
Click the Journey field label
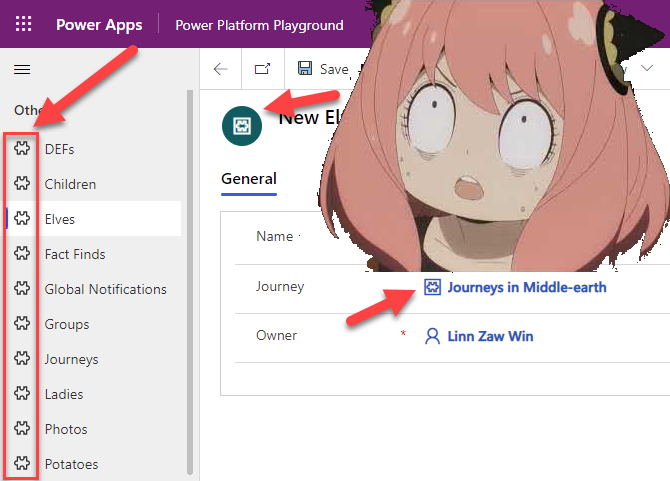280,287
